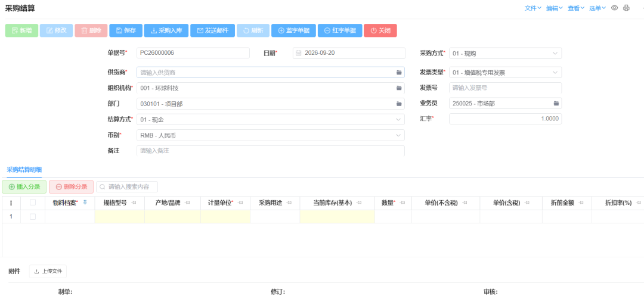Click the 删除分录 button
This screenshot has width=644, height=299.
point(71,186)
